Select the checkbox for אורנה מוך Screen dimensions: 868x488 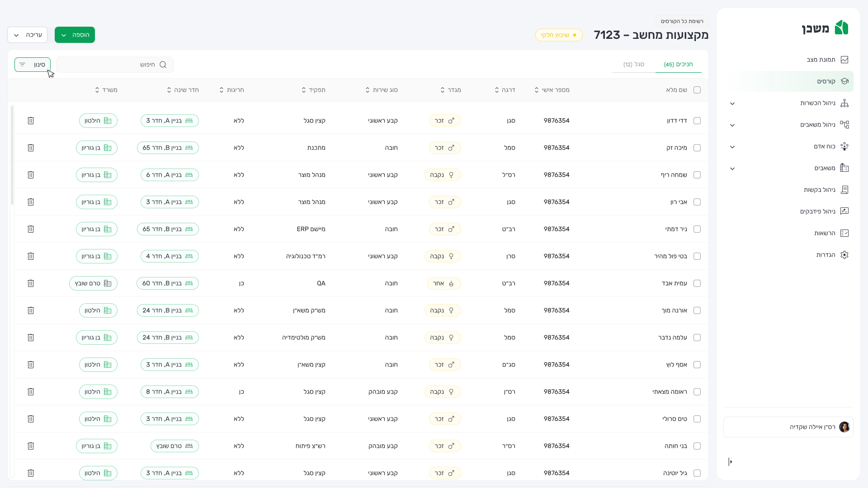pyautogui.click(x=697, y=310)
